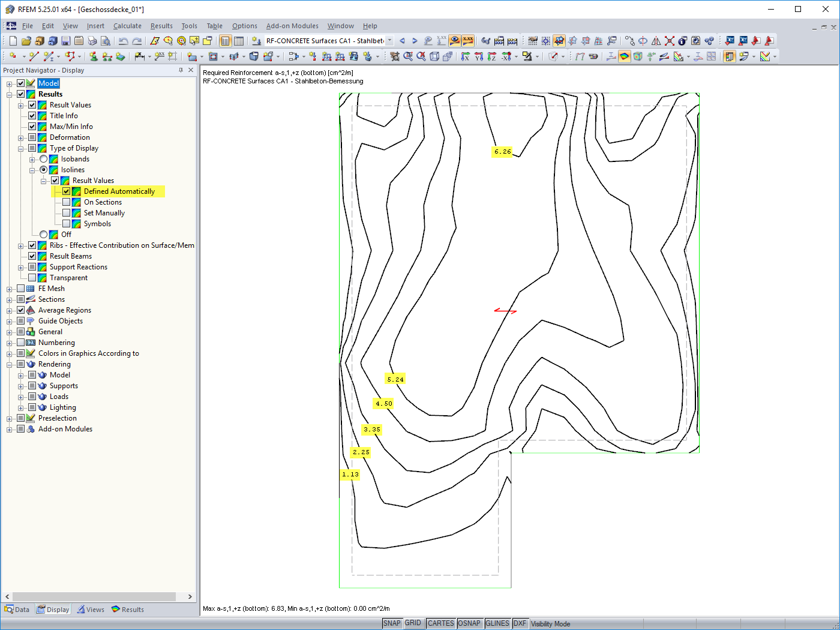Image resolution: width=840 pixels, height=630 pixels.
Task: Toggle the Title Info checkbox
Action: 32,116
